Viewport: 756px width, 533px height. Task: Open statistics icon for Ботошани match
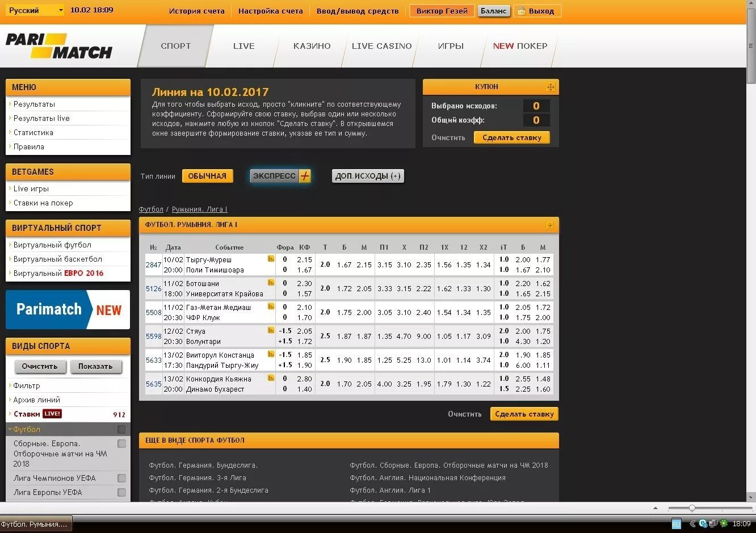271,283
